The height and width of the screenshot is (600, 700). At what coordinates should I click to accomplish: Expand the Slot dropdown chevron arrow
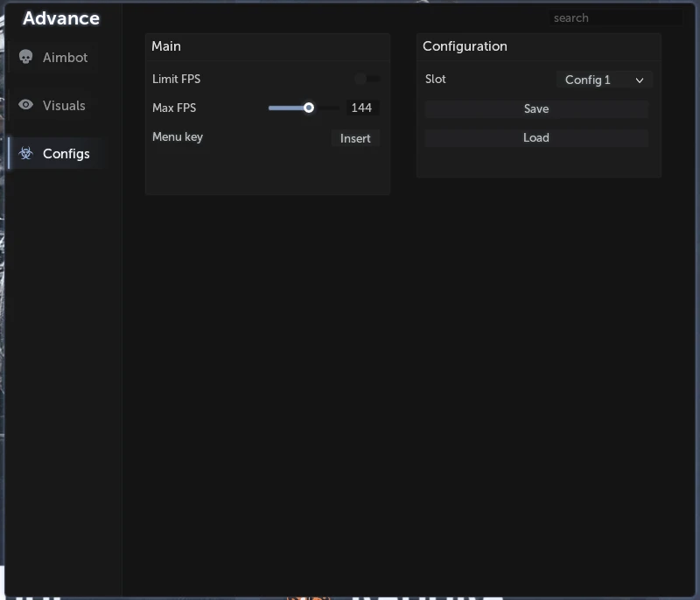click(640, 80)
